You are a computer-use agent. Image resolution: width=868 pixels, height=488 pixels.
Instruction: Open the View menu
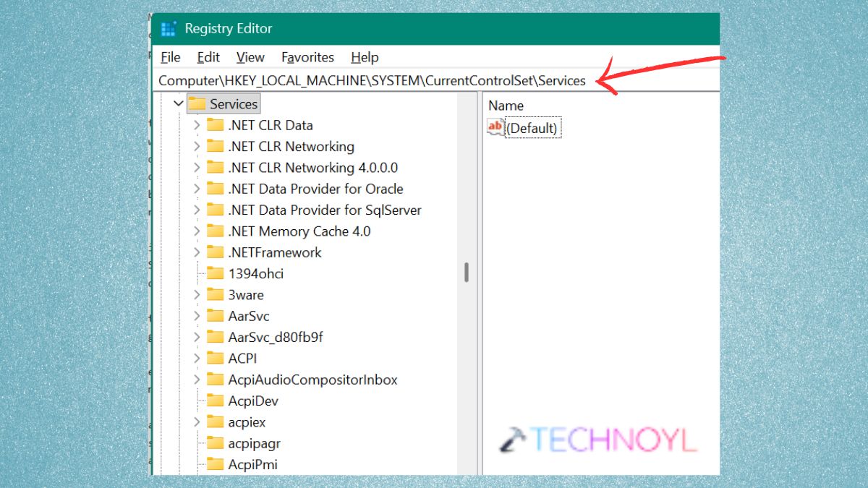click(250, 57)
